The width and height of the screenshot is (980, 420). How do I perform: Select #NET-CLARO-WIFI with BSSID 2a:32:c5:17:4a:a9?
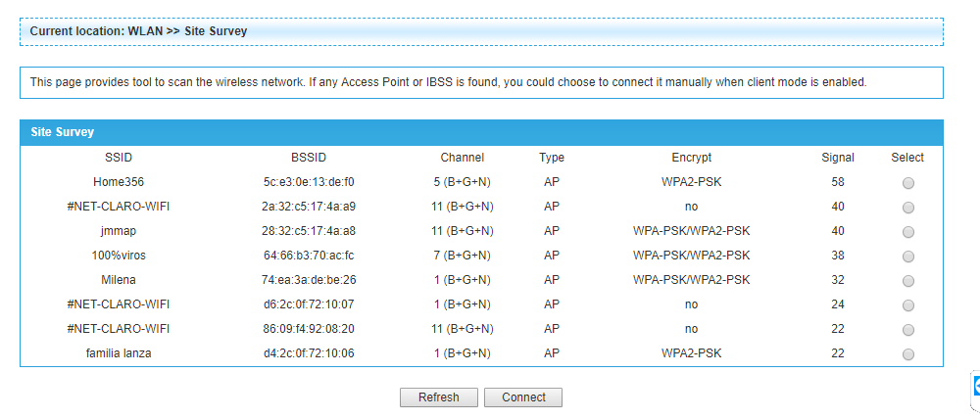[907, 208]
